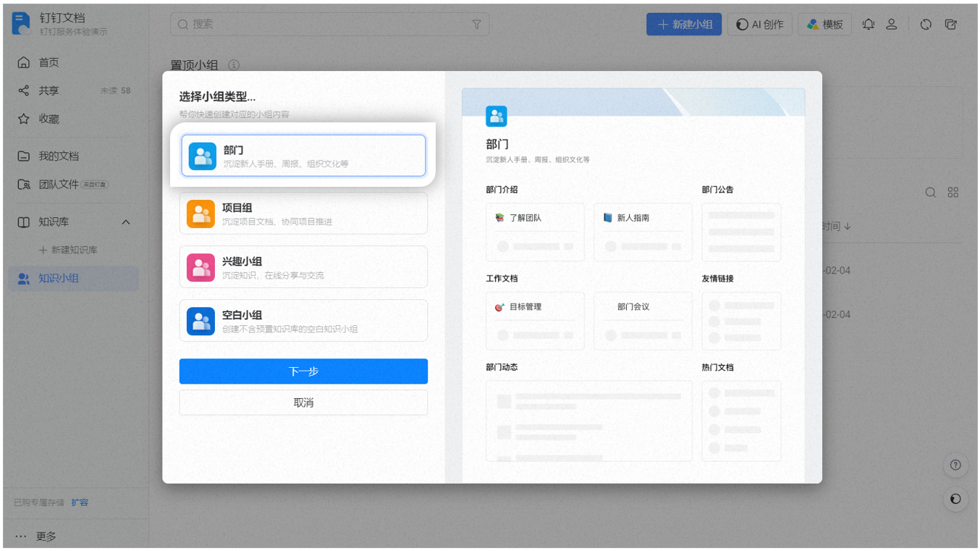The height and width of the screenshot is (551, 980).
Task: Click the DingTalk Docs logo icon
Action: tap(22, 23)
